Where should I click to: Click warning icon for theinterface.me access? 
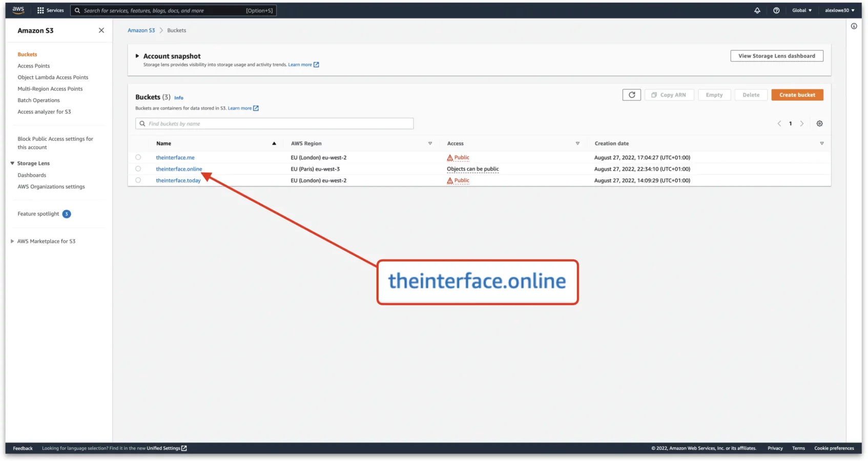coord(450,158)
